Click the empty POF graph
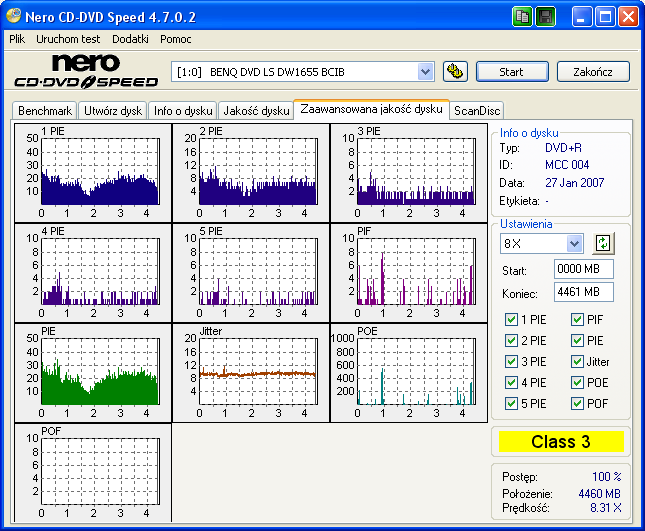The image size is (645, 531). 100,472
